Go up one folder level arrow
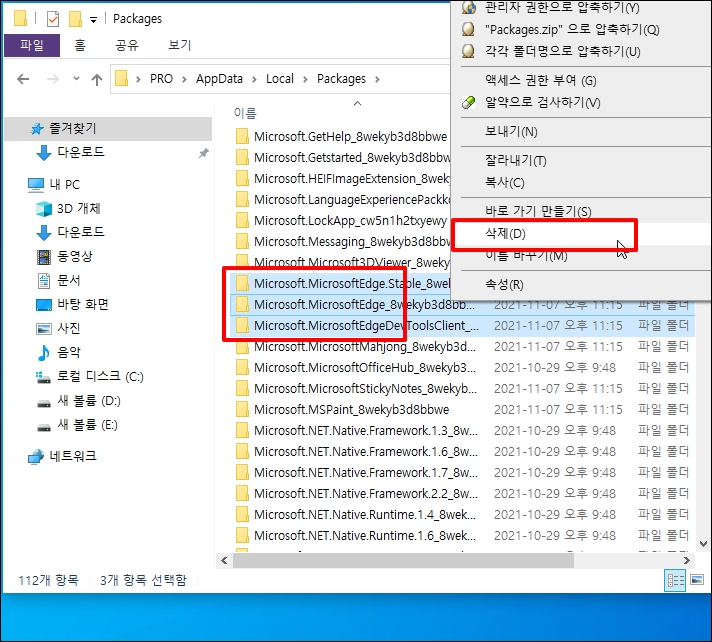This screenshot has height=642, width=712. (96, 80)
